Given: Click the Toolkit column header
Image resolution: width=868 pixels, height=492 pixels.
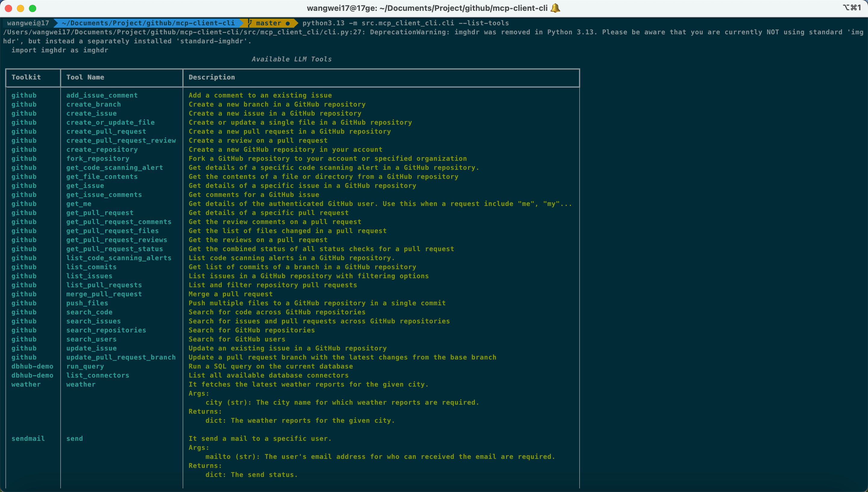Looking at the screenshot, I should click(x=26, y=77).
